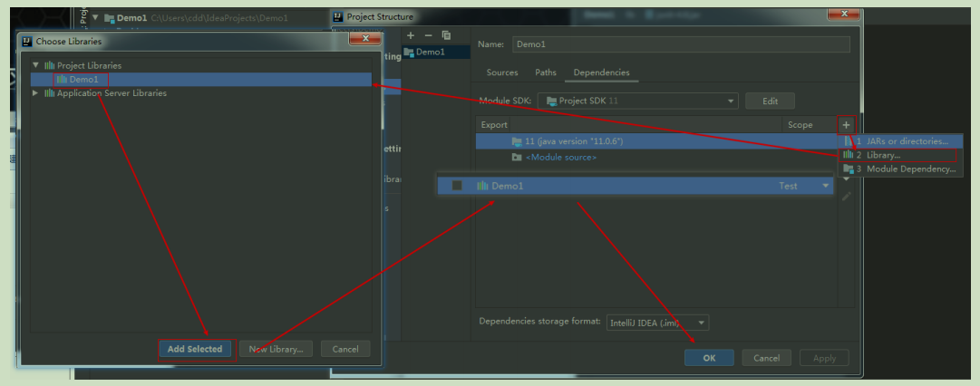The height and width of the screenshot is (386, 980).
Task: Click Cancel in Project Structure
Action: pyautogui.click(x=766, y=358)
